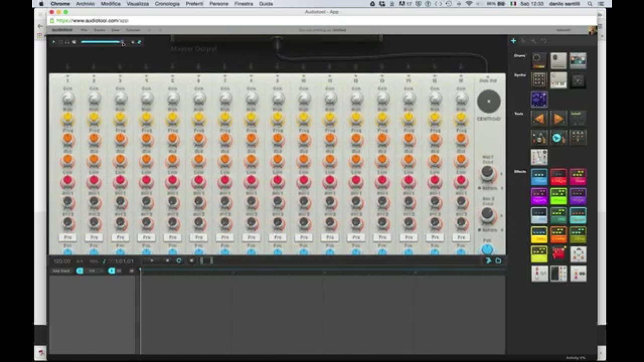Select the white mixer device in Tools
644x362 pixels.
coord(539,157)
